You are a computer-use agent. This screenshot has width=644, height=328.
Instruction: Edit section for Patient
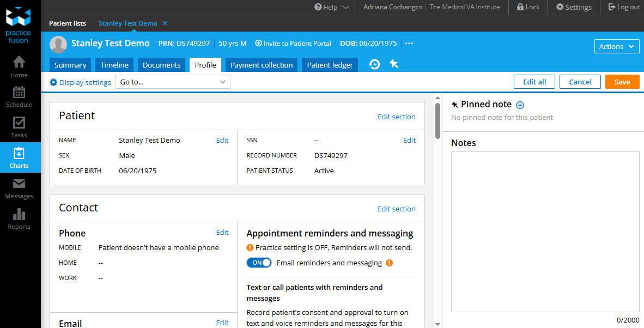396,117
